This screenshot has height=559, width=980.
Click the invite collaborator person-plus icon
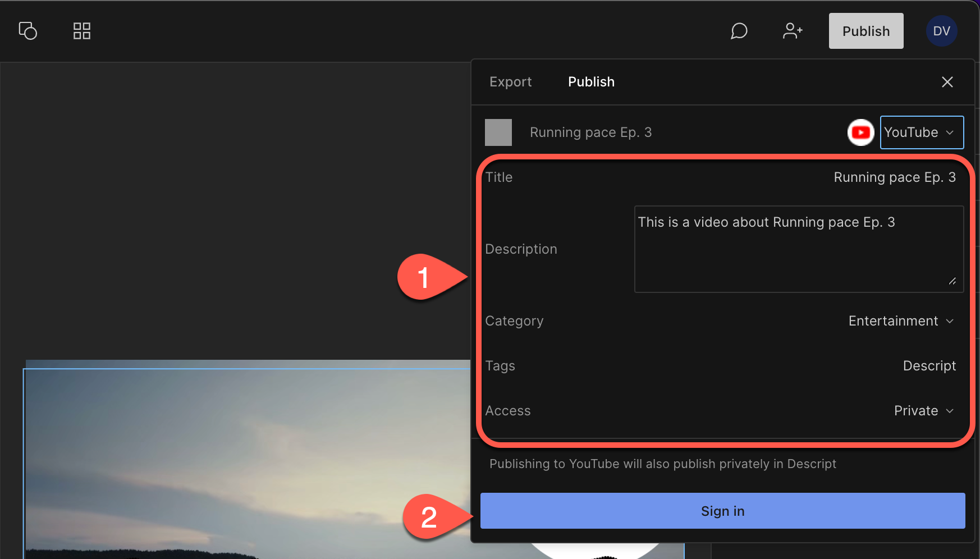pyautogui.click(x=793, y=31)
